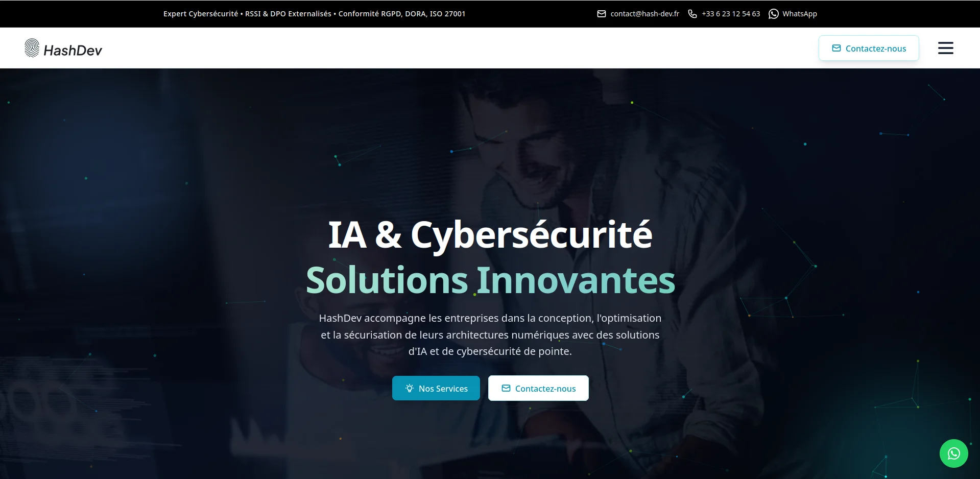The height and width of the screenshot is (479, 980).
Task: Click the Solutions Innovantes gradient heading
Action: pos(490,280)
